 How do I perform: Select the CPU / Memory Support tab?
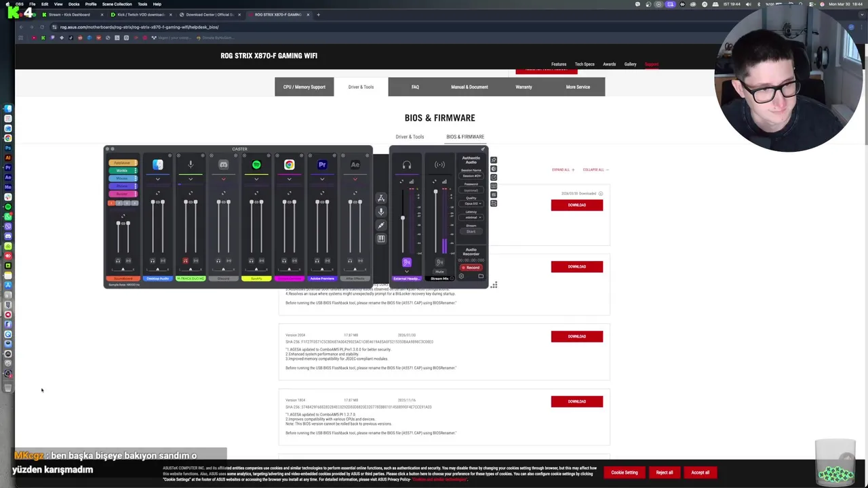click(304, 87)
